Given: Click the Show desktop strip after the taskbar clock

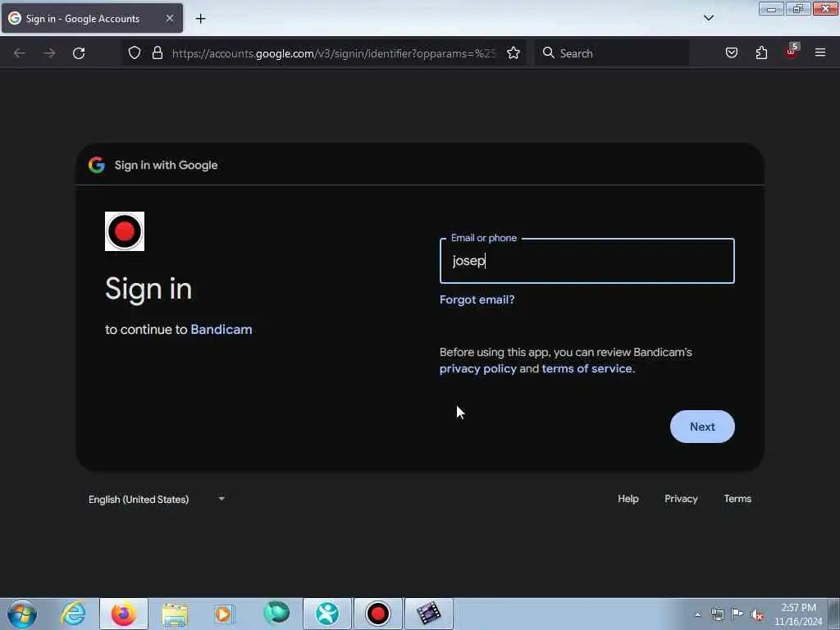Looking at the screenshot, I should pyautogui.click(x=834, y=614).
